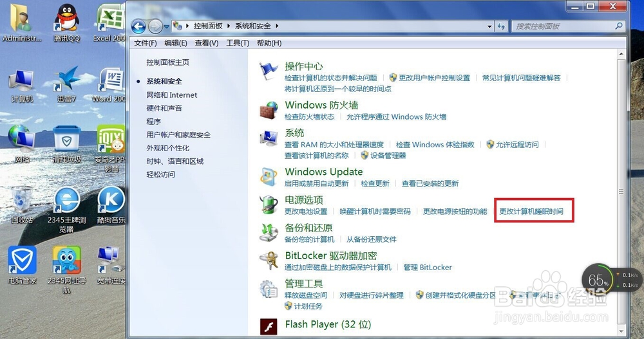Viewport: 644px width, 339px height.
Task: Click the 管理工具 gear icon
Action: click(269, 289)
